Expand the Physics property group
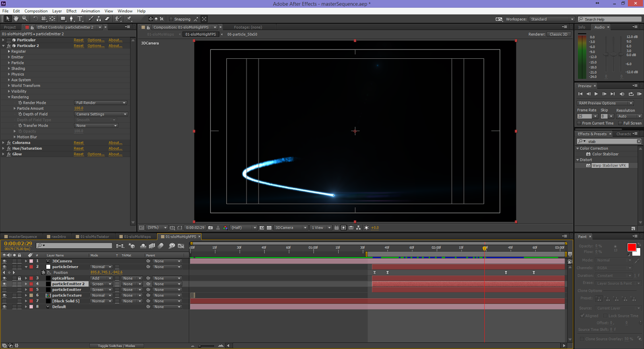This screenshot has height=349, width=644. click(9, 74)
